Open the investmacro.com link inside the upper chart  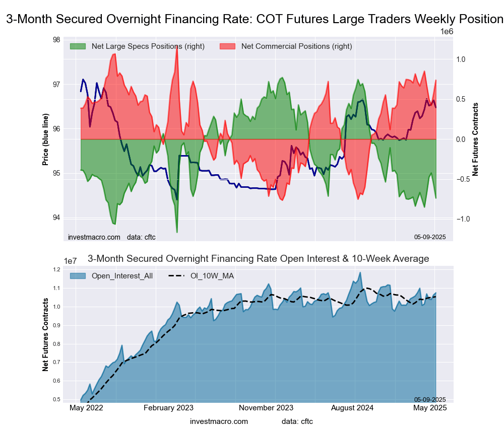pos(94,237)
